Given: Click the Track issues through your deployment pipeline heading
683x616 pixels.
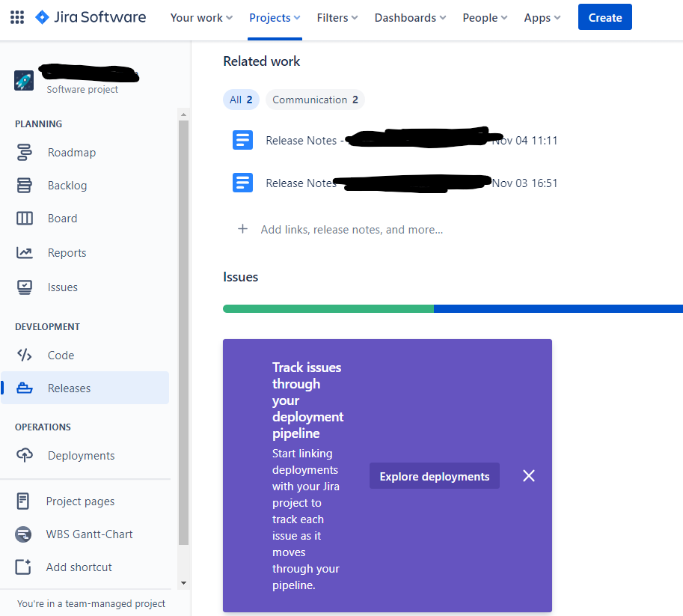Looking at the screenshot, I should point(307,400).
